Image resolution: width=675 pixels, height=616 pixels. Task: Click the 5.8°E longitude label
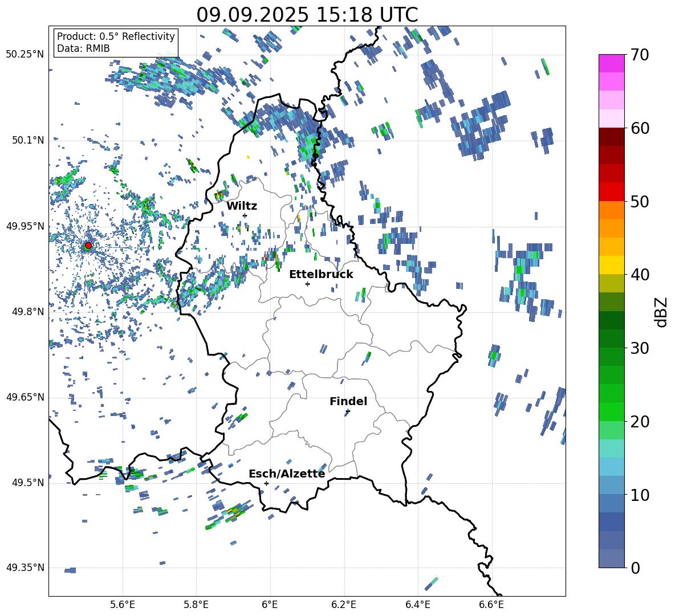tap(196, 605)
